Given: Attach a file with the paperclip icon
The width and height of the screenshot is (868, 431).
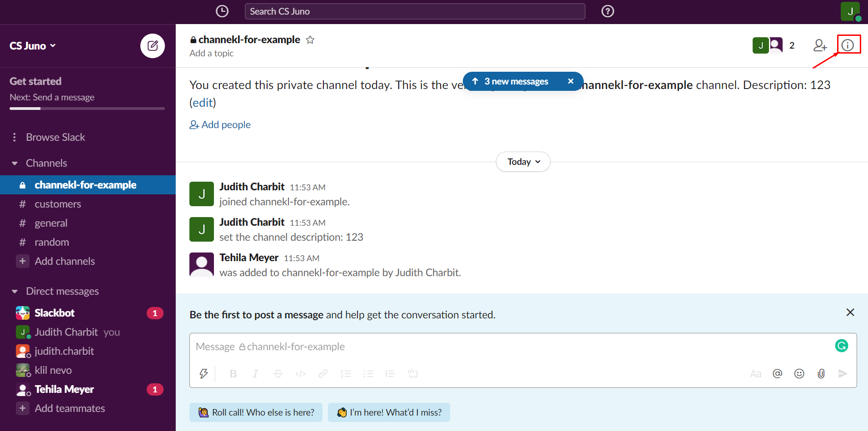Looking at the screenshot, I should pos(821,373).
